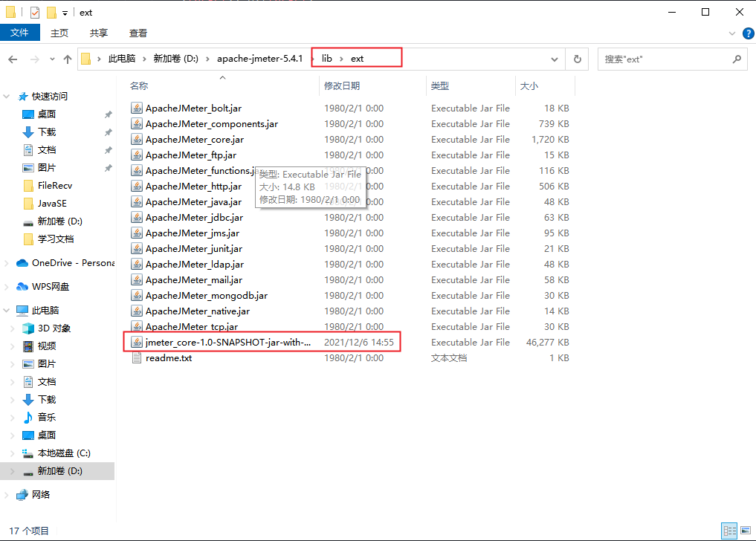This screenshot has height=541, width=756.
Task: Switch to the 查看 ribbon tab
Action: coord(138,33)
